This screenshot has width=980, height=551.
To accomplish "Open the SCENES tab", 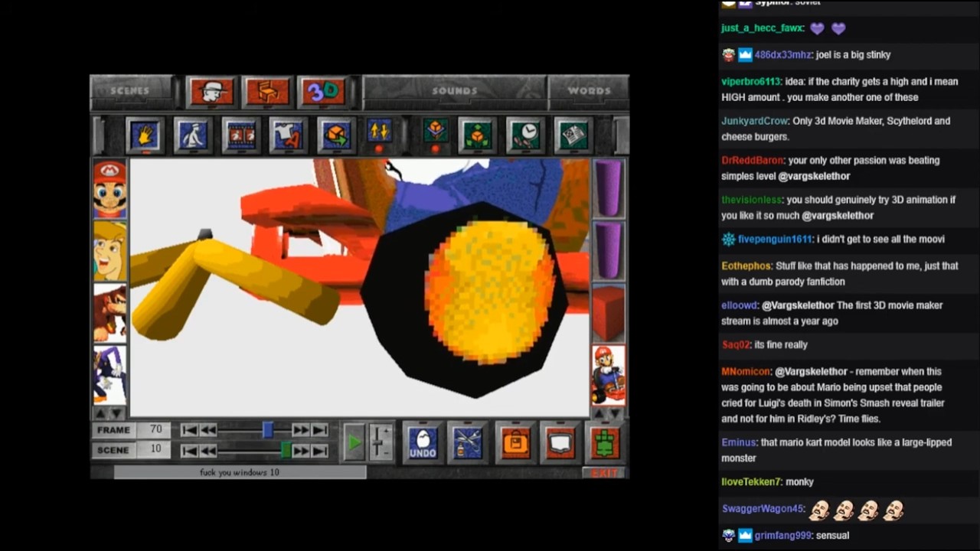I will (x=132, y=91).
